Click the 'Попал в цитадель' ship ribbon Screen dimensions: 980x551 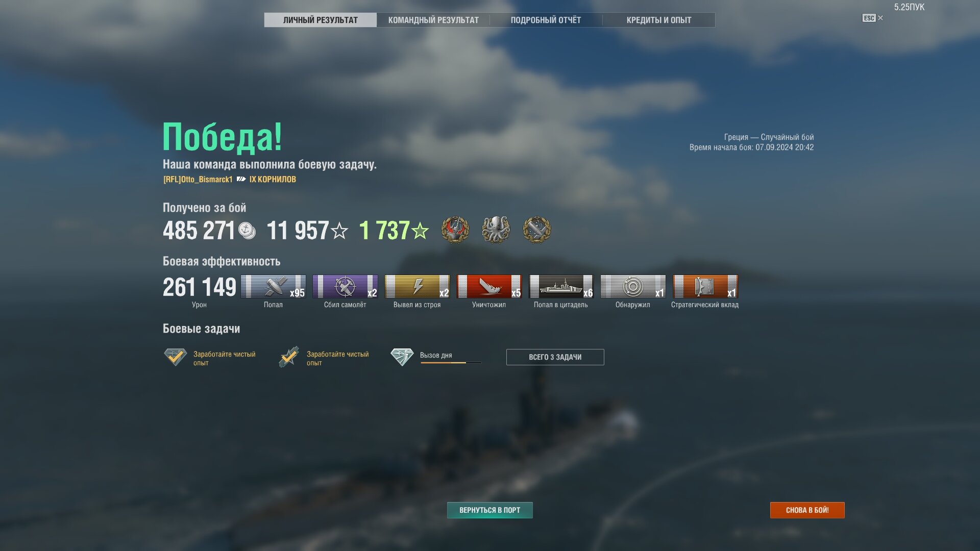(561, 287)
